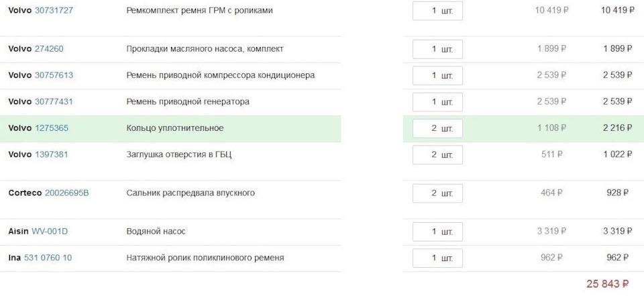Open Volvo part 274260 link

pos(49,49)
